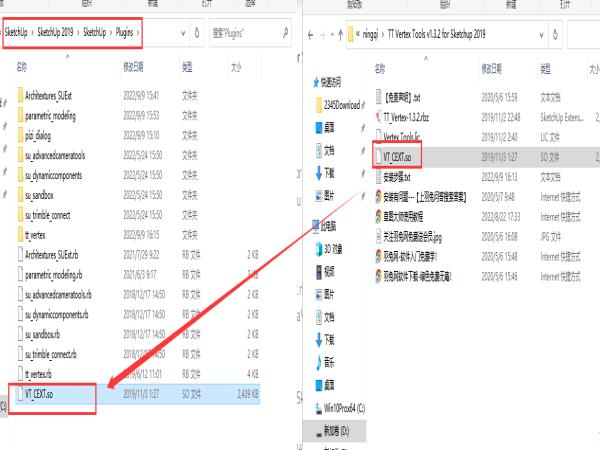Image resolution: width=600 pixels, height=450 pixels.
Task: Click search magnifier icon in Plugins search box
Action: (x=285, y=33)
